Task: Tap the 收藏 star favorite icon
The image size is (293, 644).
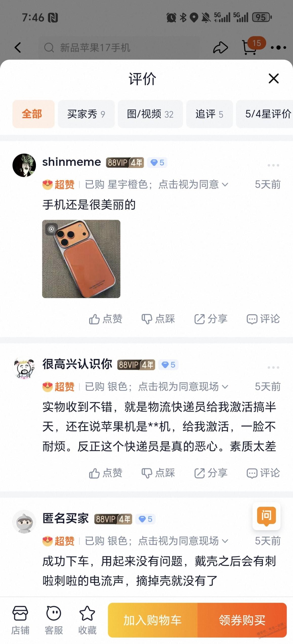Action: click(x=87, y=620)
